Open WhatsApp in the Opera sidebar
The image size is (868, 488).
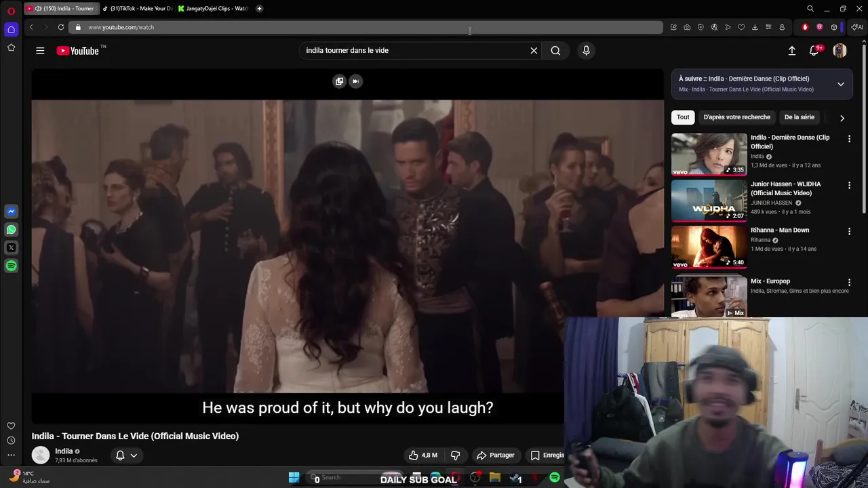tap(11, 230)
